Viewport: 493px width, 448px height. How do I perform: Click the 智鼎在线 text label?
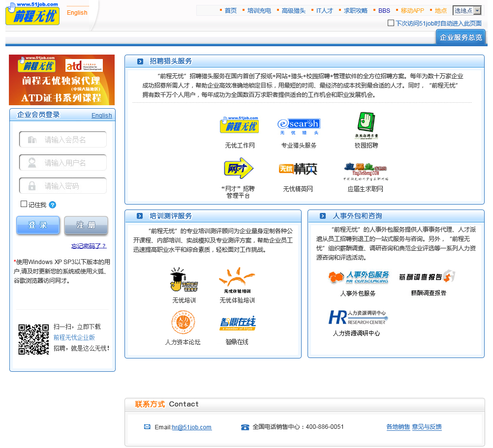(x=237, y=342)
